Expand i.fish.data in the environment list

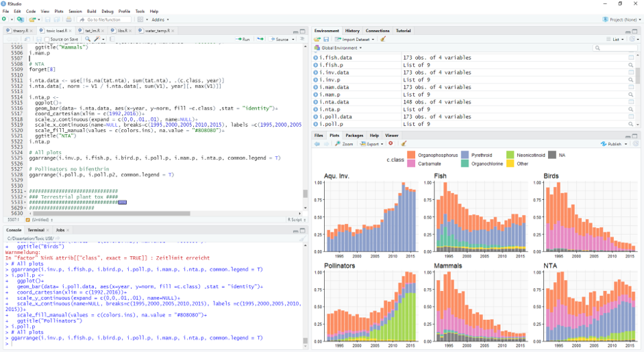pos(315,58)
